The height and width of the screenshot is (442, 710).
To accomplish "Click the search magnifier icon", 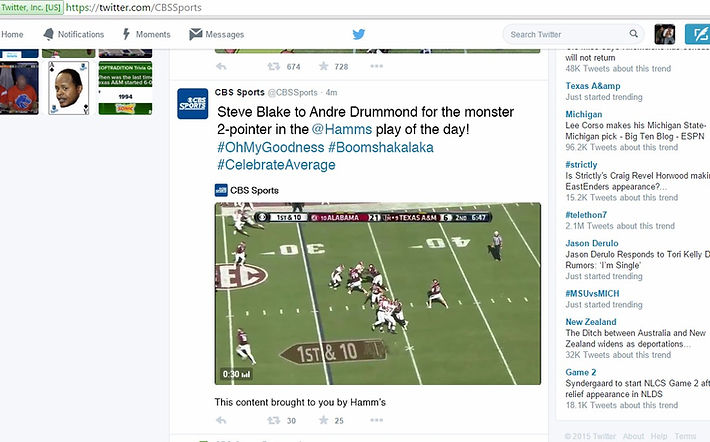I will coord(633,34).
